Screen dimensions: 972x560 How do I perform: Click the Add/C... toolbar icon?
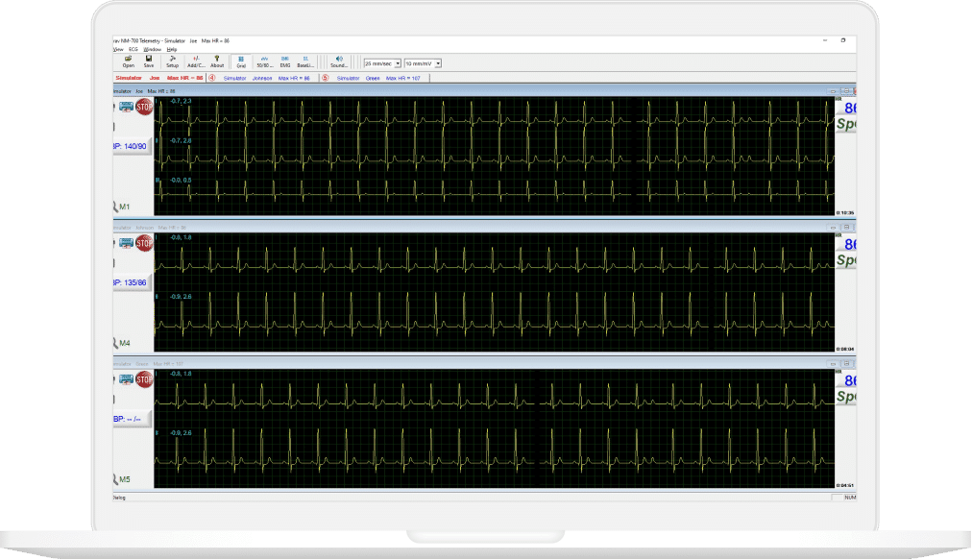[196, 61]
